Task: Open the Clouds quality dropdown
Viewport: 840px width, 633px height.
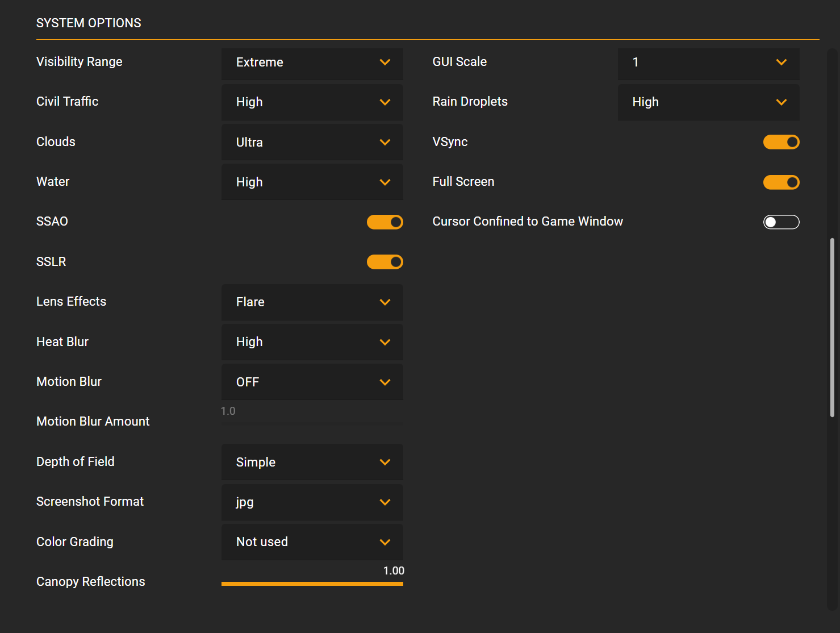Action: pos(312,142)
